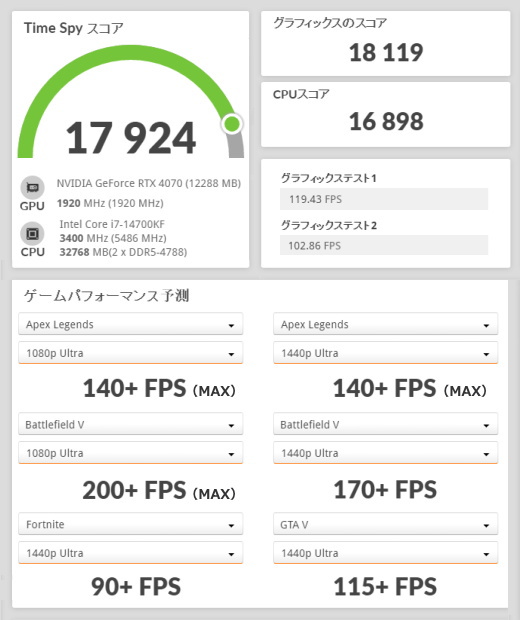Click the Time Spy スコア heading

pos(74,28)
